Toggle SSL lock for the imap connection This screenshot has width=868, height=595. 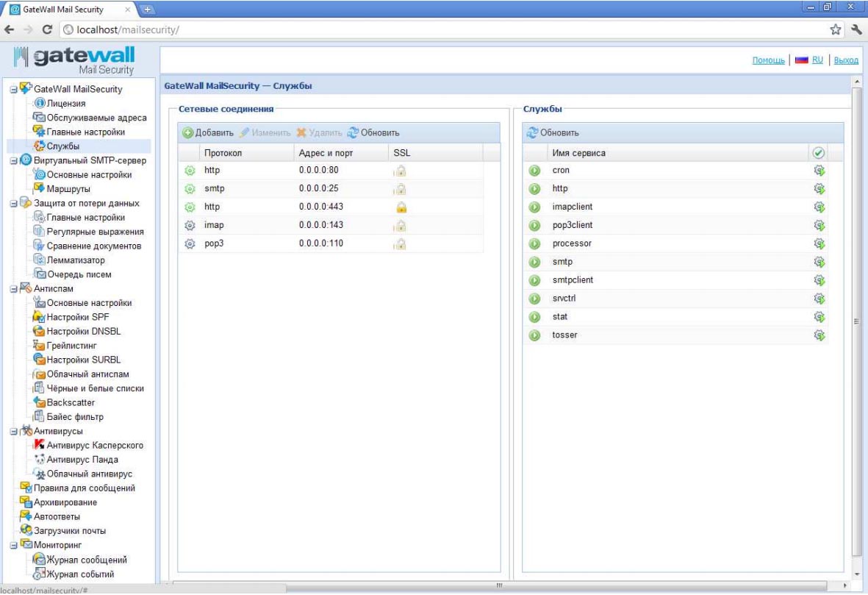click(x=400, y=226)
